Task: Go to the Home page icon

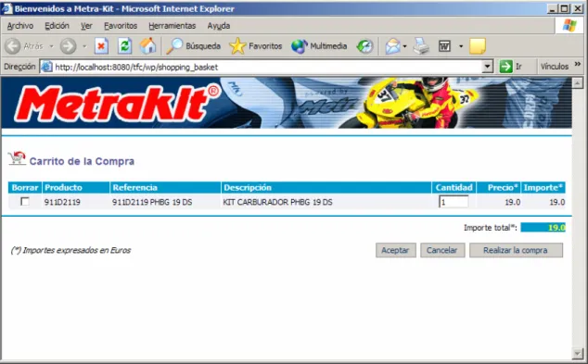Action: (147, 46)
